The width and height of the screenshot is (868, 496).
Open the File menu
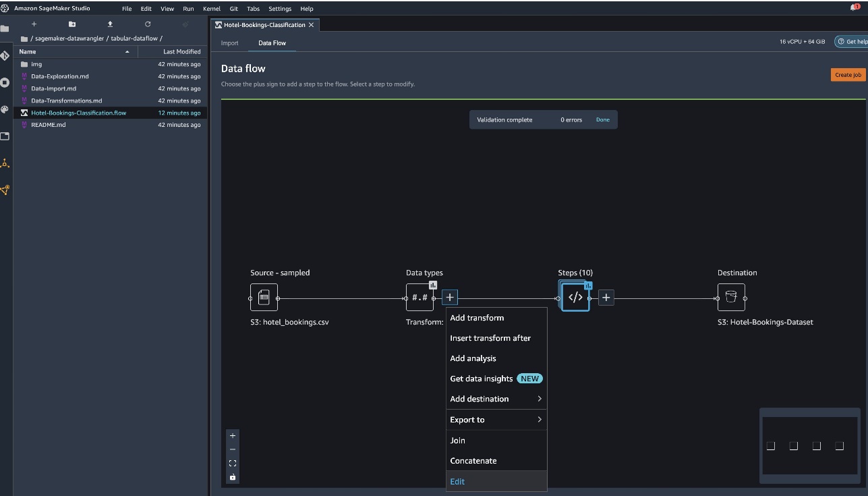coord(127,9)
